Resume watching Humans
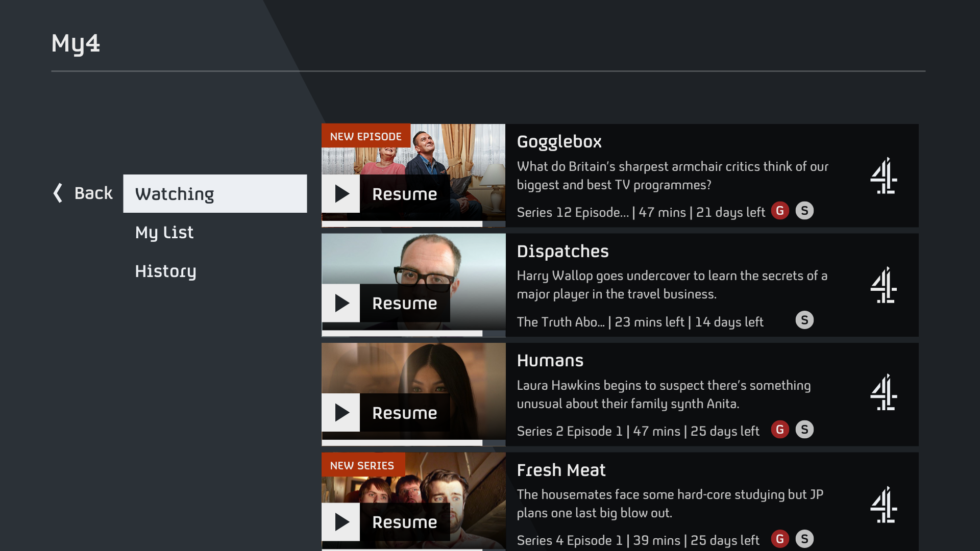Viewport: 980px width, 551px height. [405, 413]
